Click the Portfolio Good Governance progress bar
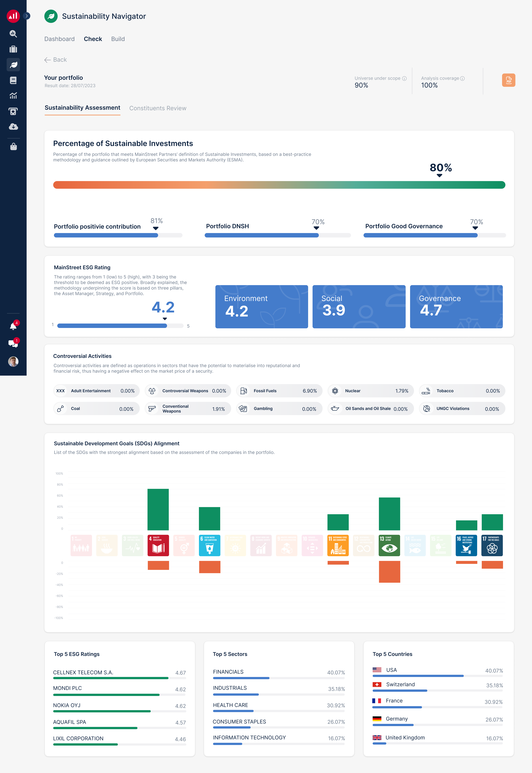This screenshot has height=773, width=532. click(x=435, y=235)
